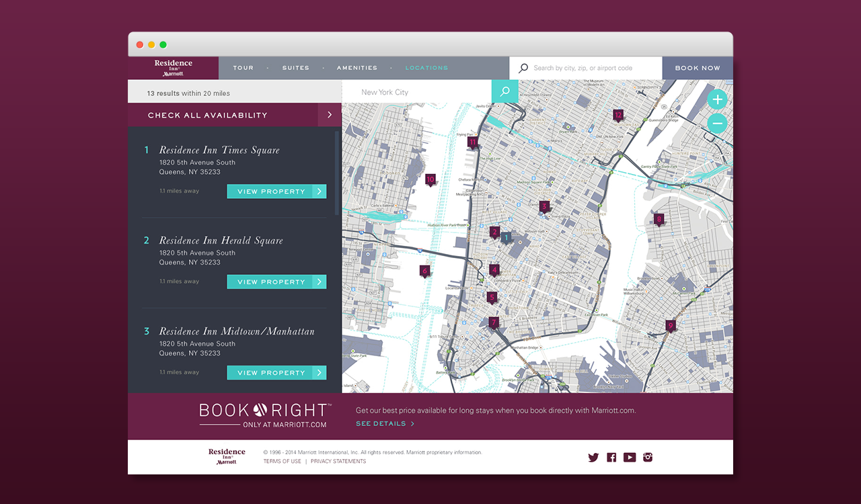Click the Residence Inn header logo
This screenshot has height=504, width=861.
[174, 68]
